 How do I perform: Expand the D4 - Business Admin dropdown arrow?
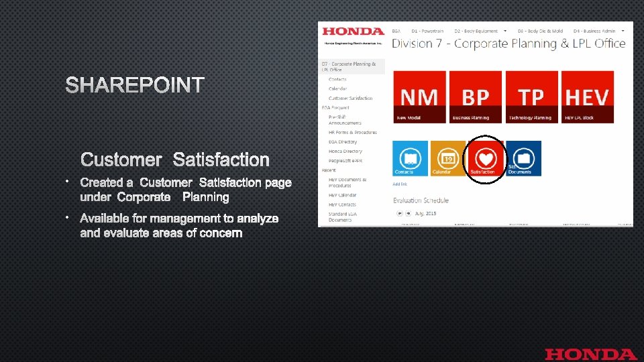623,31
